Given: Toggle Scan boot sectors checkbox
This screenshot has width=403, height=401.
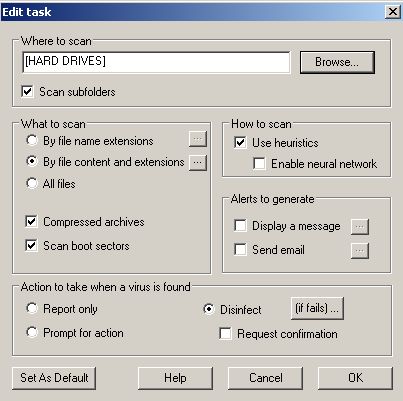Looking at the screenshot, I should tap(31, 246).
